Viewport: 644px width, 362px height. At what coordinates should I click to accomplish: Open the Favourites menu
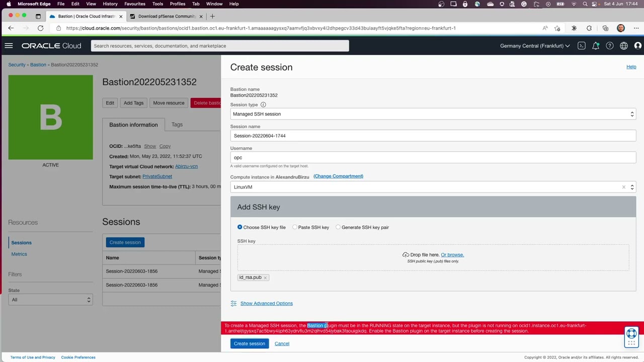point(135,4)
